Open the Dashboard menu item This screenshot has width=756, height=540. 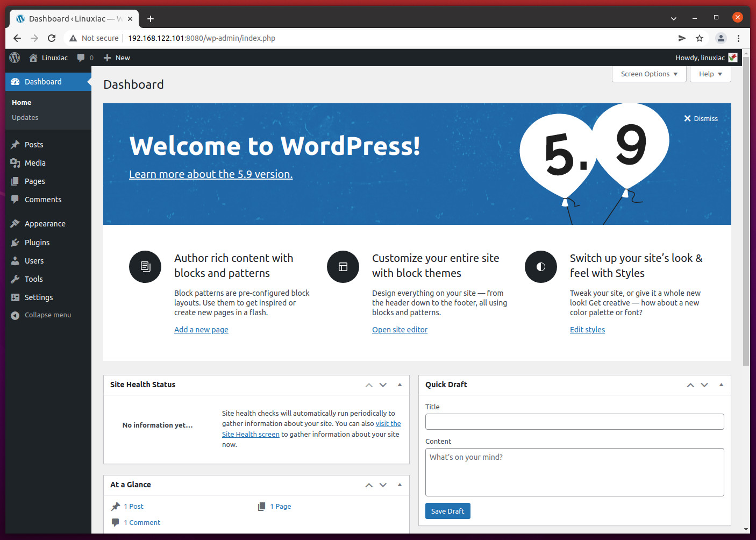pos(48,82)
